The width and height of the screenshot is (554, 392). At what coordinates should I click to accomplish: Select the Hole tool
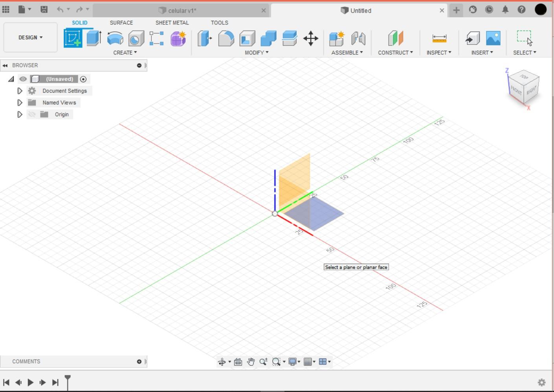tap(136, 38)
